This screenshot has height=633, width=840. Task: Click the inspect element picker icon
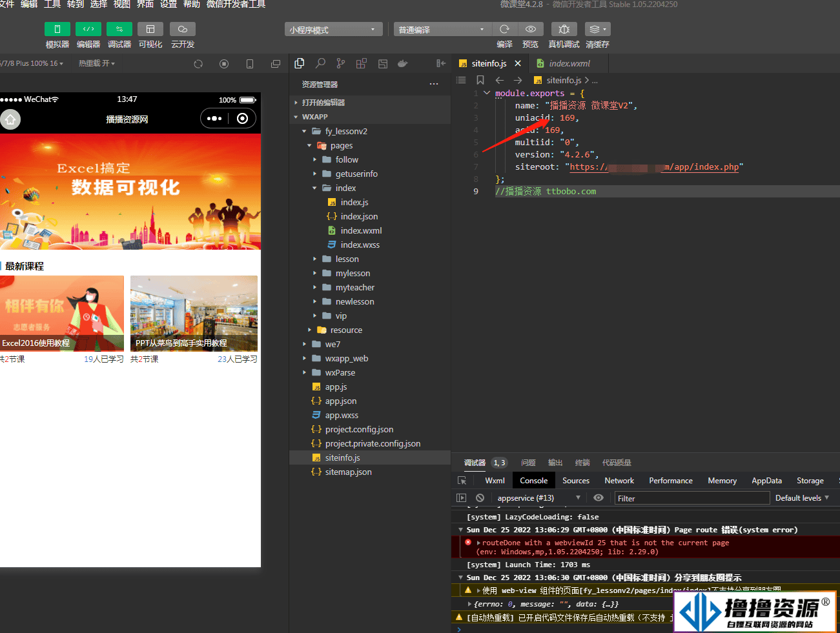click(462, 481)
